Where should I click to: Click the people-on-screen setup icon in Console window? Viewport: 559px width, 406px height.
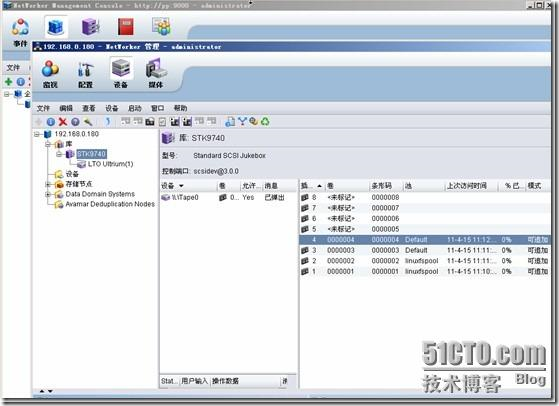[161, 27]
